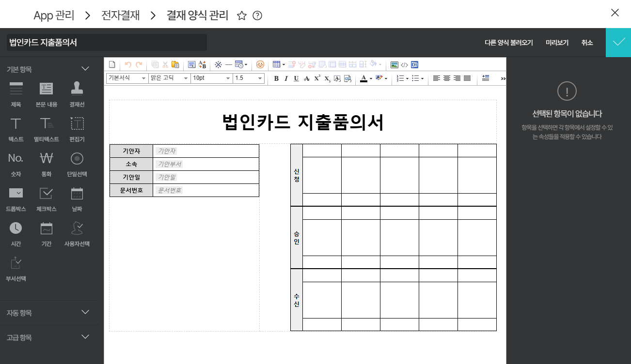
Task: Insert a 통화 currency field
Action: pos(47,164)
